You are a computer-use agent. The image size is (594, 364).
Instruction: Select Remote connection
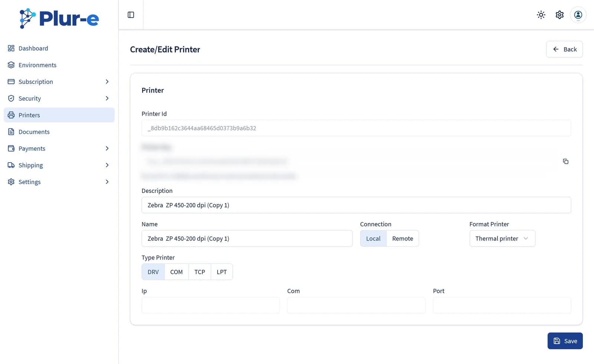(402, 239)
